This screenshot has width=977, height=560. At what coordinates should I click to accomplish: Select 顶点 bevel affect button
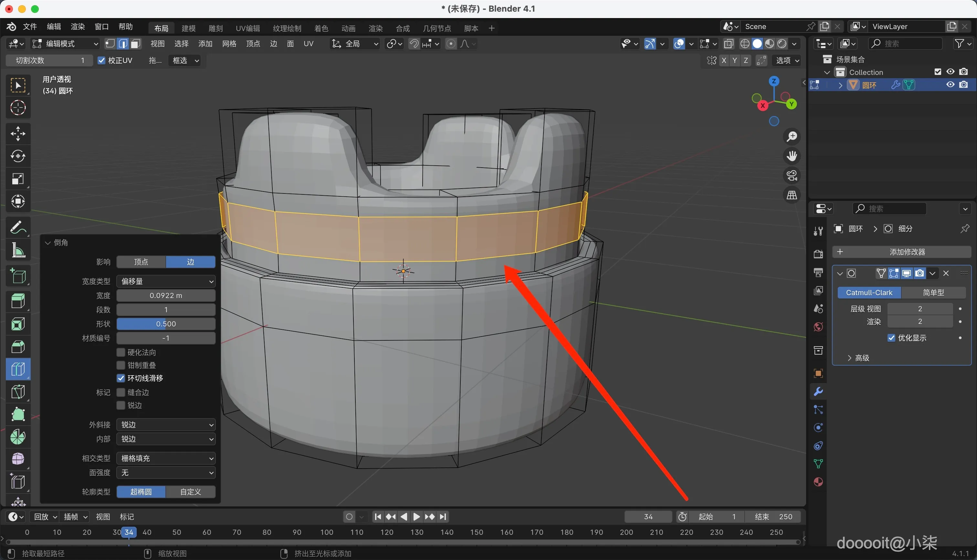(141, 262)
